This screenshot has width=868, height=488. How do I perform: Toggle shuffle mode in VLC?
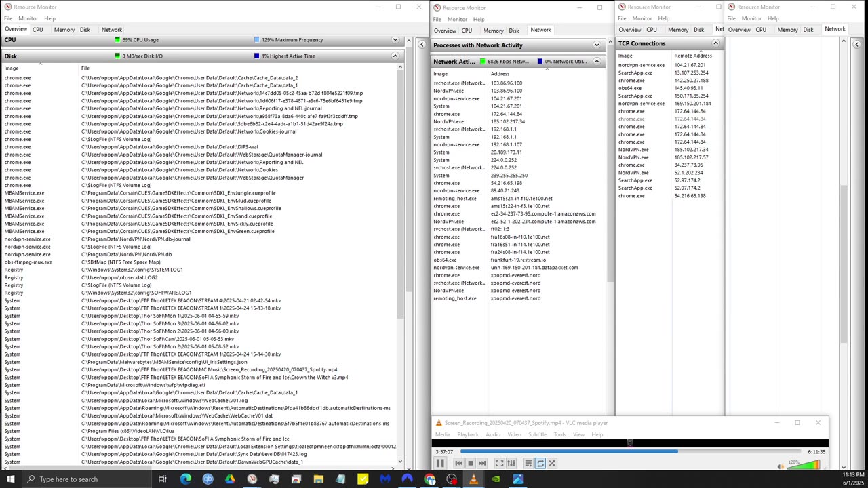click(x=552, y=464)
